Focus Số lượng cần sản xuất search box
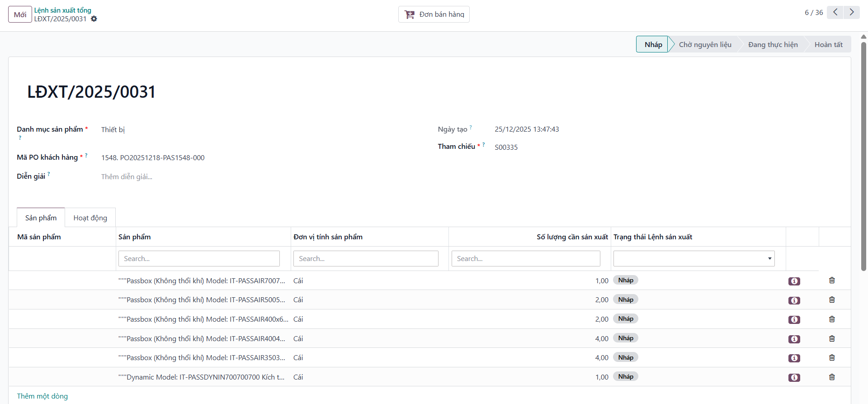This screenshot has width=868, height=404. click(526, 258)
